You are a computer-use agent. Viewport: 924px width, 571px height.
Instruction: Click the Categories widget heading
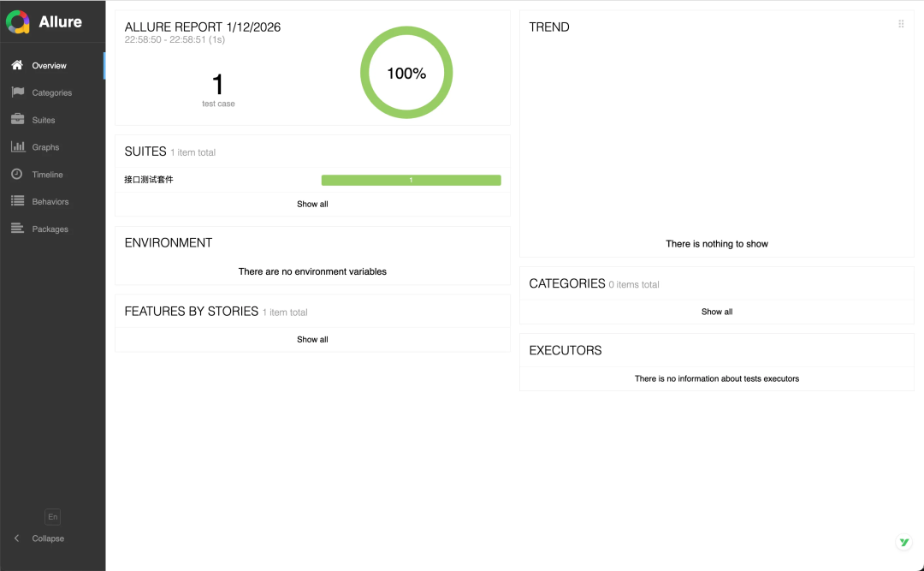pos(567,283)
